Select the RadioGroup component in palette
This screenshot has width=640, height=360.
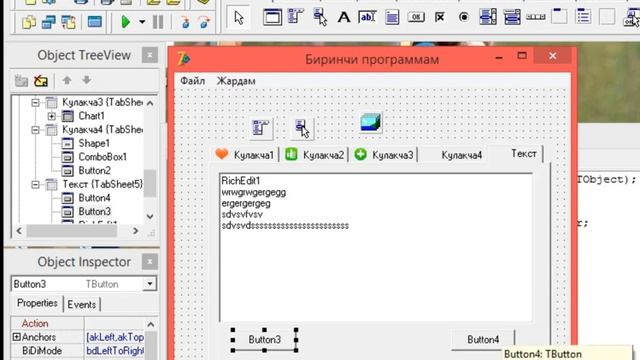pos(584,17)
